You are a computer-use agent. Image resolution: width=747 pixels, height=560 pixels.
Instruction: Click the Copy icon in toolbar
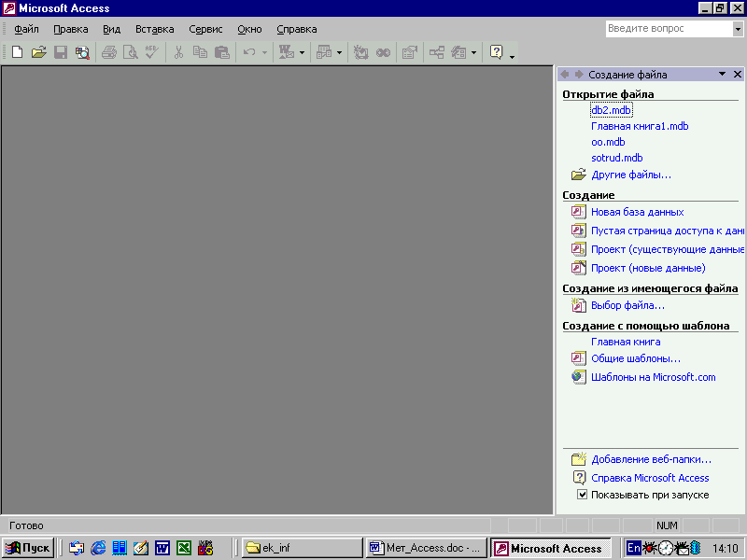[x=200, y=52]
